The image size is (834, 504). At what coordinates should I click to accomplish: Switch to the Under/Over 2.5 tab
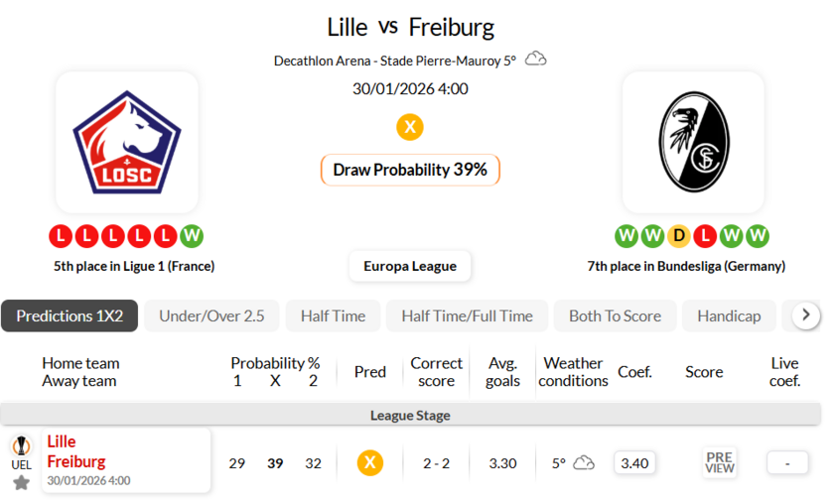[211, 315]
